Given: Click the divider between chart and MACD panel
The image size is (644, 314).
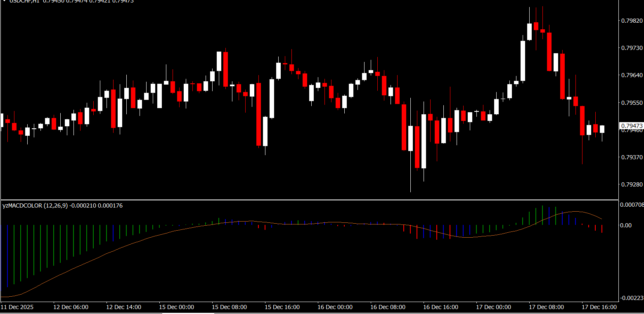Looking at the screenshot, I should pos(310,200).
